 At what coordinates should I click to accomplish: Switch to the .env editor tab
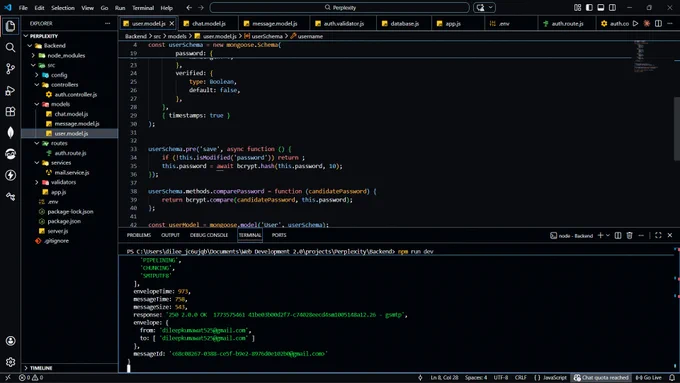503,23
